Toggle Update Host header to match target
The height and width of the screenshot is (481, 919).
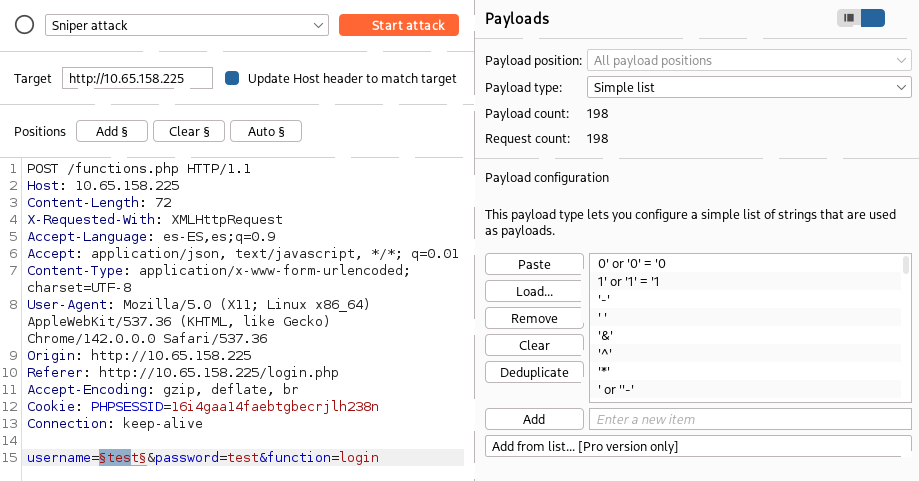coord(232,78)
